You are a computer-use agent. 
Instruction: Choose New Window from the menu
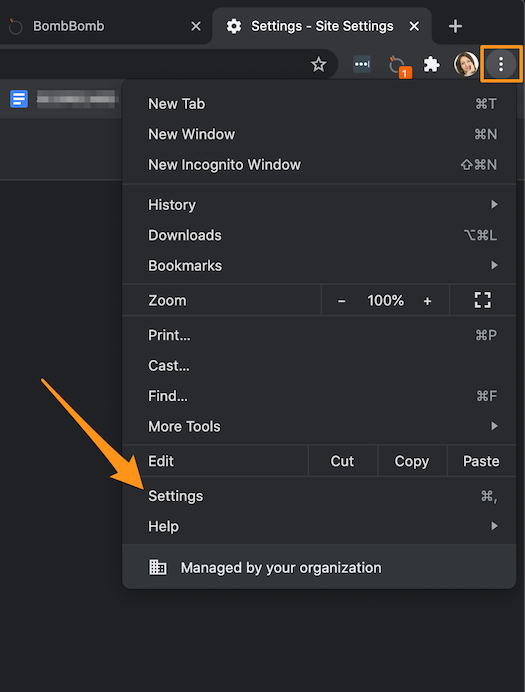319,134
